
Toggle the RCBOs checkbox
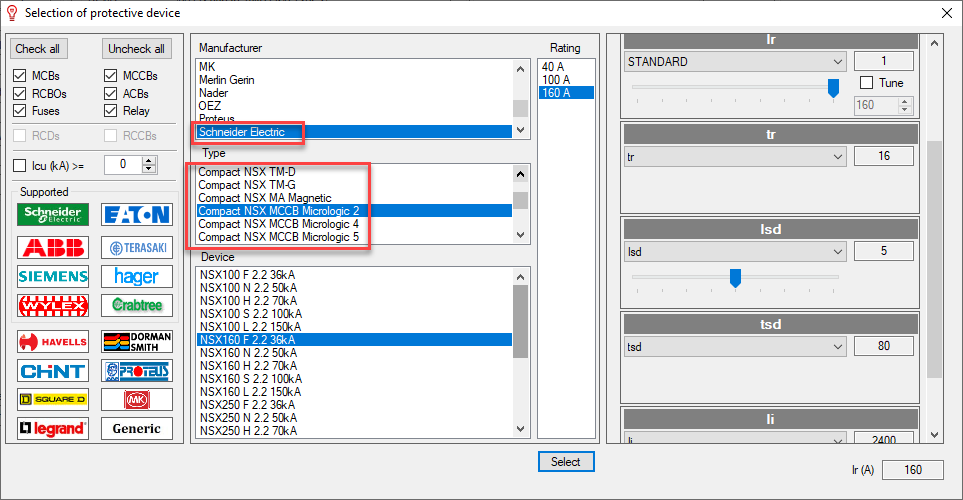20,93
